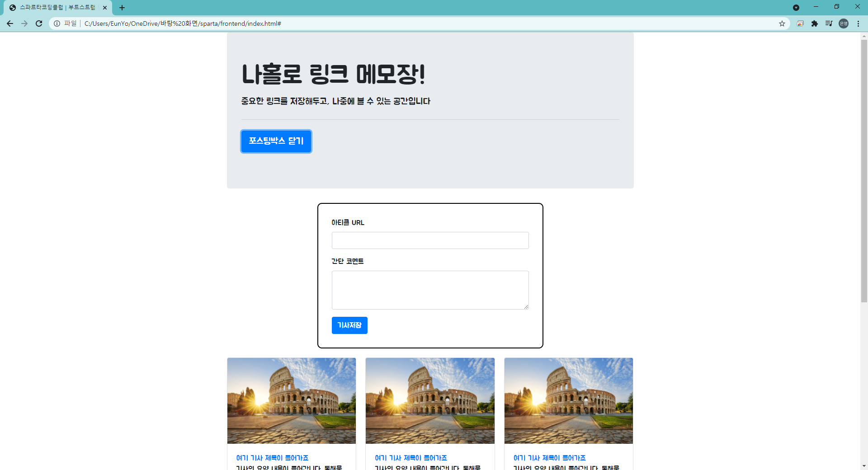This screenshot has height=470, width=868.
Task: Focus the 아티클 URL input field
Action: [430, 240]
